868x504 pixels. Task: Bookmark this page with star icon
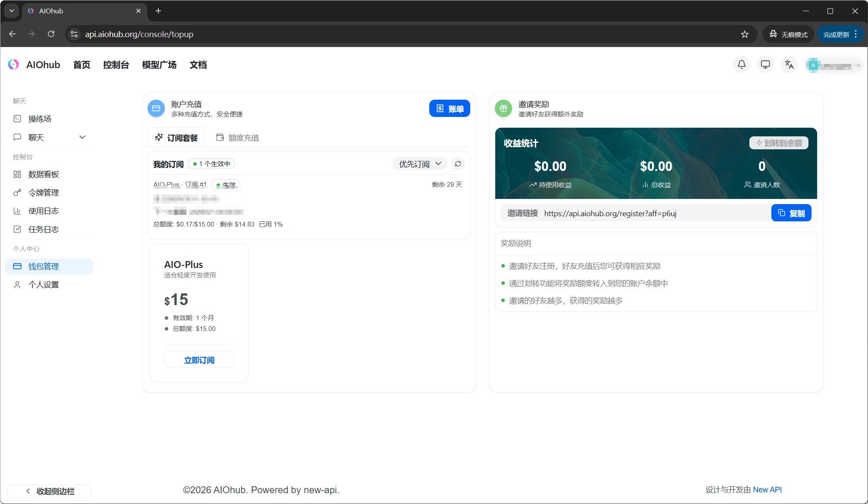click(745, 34)
